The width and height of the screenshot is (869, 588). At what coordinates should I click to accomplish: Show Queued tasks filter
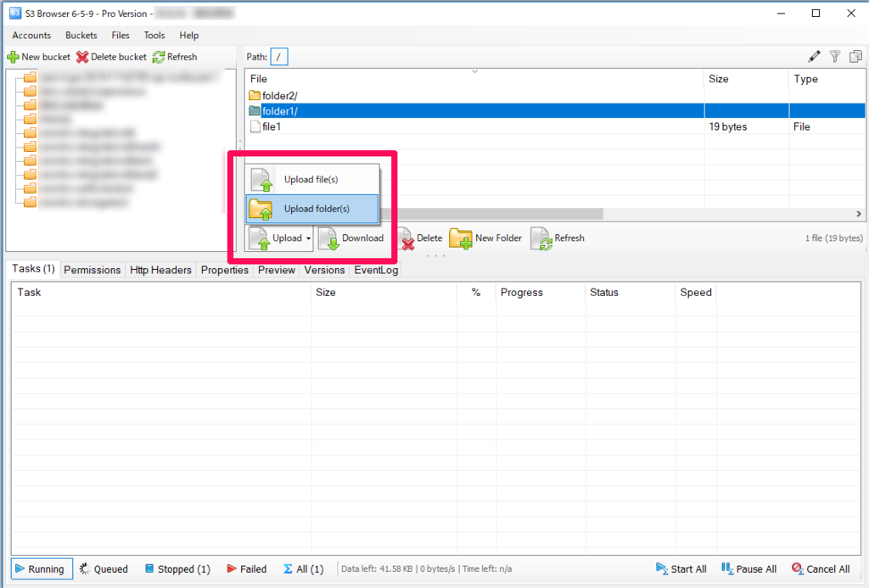(104, 568)
